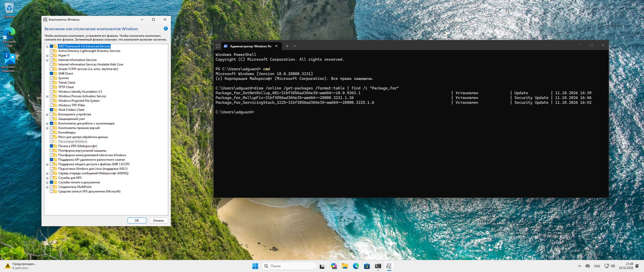Click the Отмена button
Image resolution: width=644 pixels, height=272 pixels.
(x=158, y=221)
